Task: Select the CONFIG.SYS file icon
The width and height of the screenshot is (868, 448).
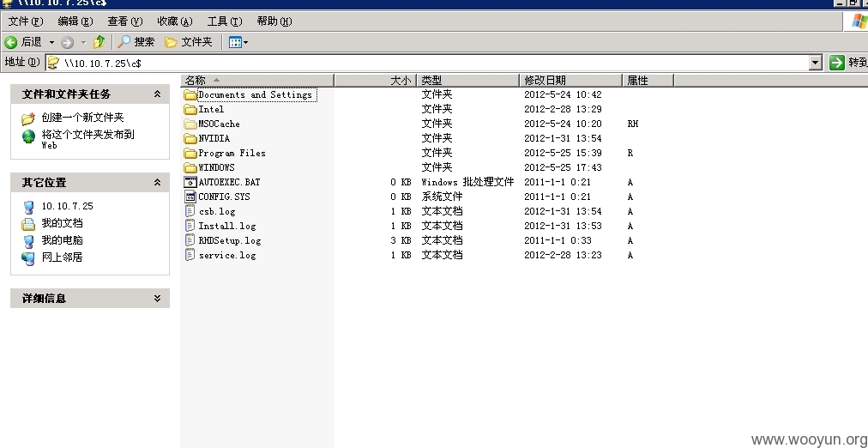Action: (x=190, y=197)
